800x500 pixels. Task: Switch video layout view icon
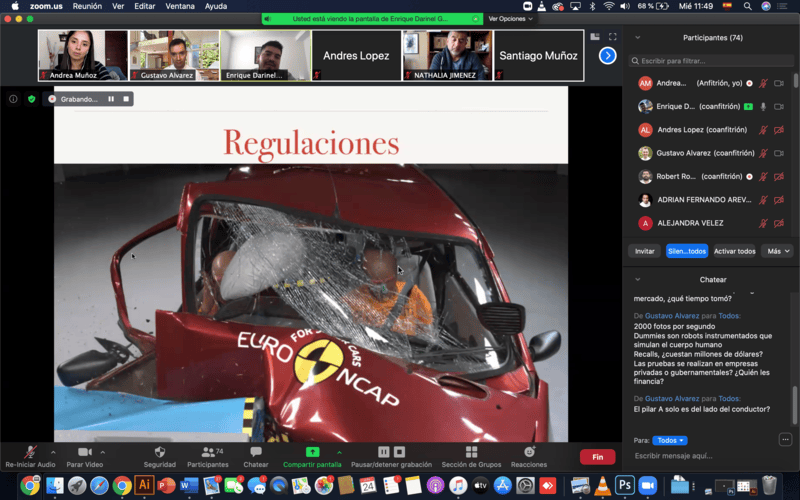tap(595, 37)
